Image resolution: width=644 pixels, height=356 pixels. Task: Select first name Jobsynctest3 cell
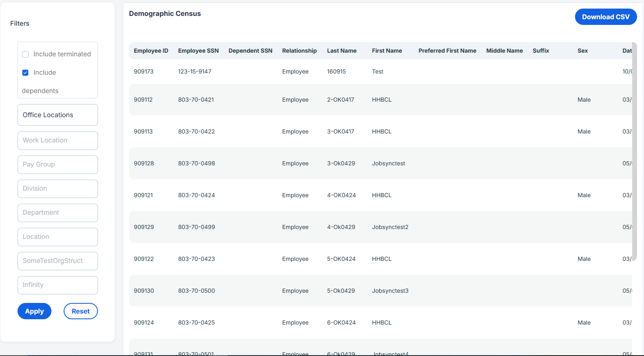pos(390,291)
